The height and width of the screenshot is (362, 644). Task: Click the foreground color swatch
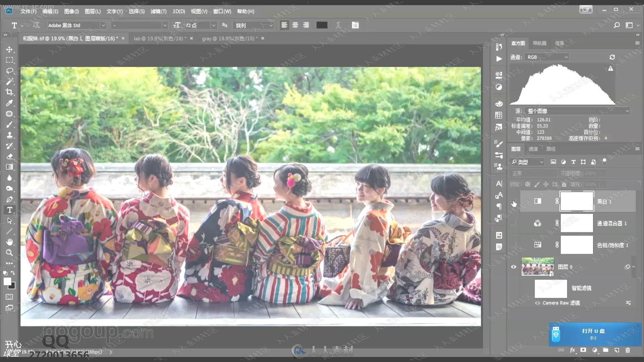[x=7, y=282]
